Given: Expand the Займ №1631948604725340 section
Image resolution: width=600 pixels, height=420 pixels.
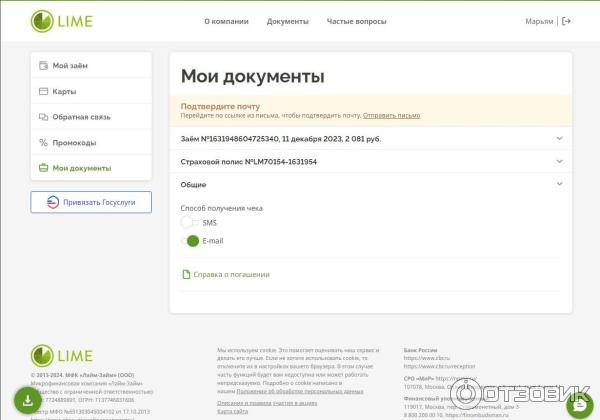Looking at the screenshot, I should [559, 139].
